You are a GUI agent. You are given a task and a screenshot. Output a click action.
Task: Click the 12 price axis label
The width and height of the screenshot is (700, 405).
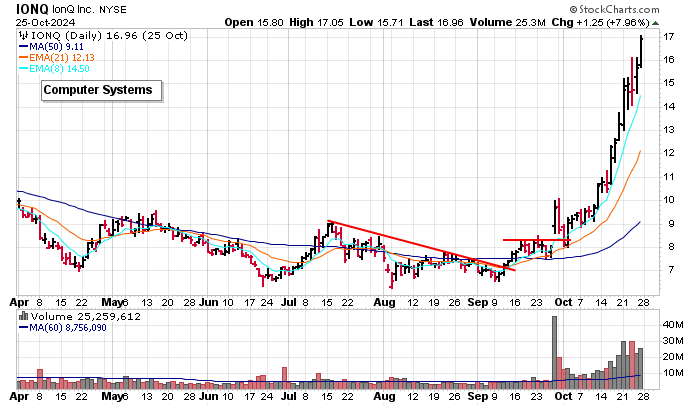tap(668, 153)
